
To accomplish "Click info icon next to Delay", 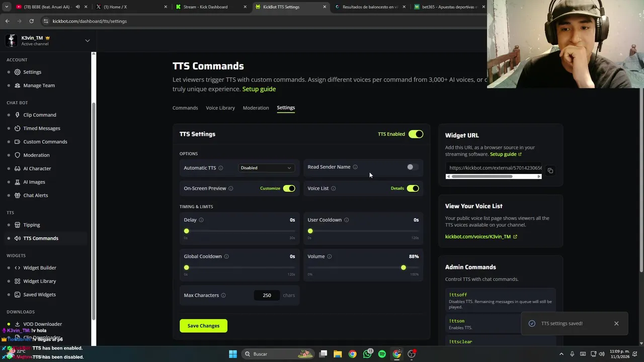I will (x=201, y=220).
